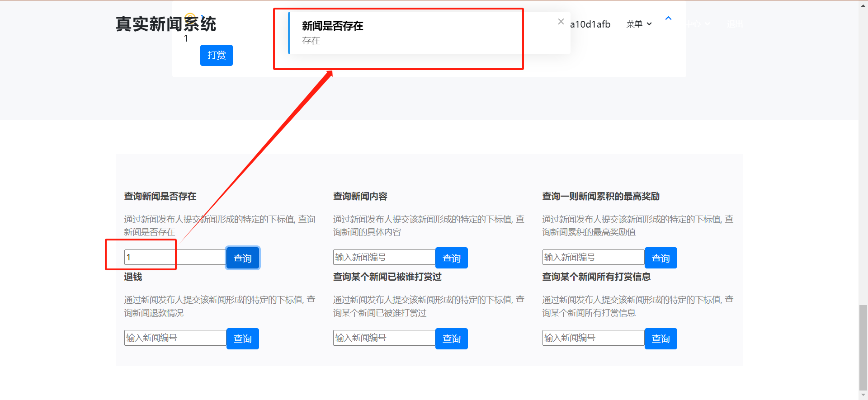The height and width of the screenshot is (400, 868).
Task: Click the 查询某个新闻已被谁打赏过 heading
Action: (x=387, y=277)
